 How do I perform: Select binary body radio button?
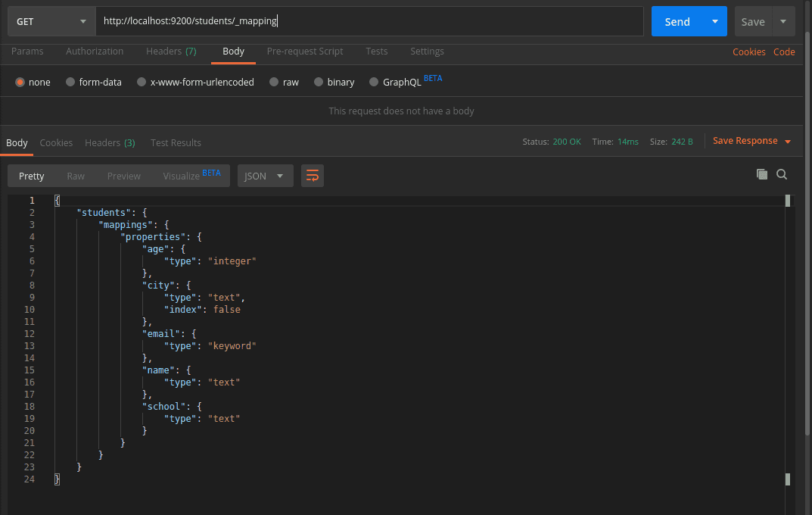[319, 82]
